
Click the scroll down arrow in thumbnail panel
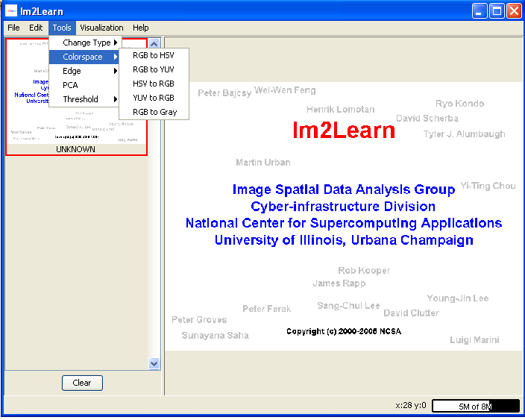tap(154, 363)
